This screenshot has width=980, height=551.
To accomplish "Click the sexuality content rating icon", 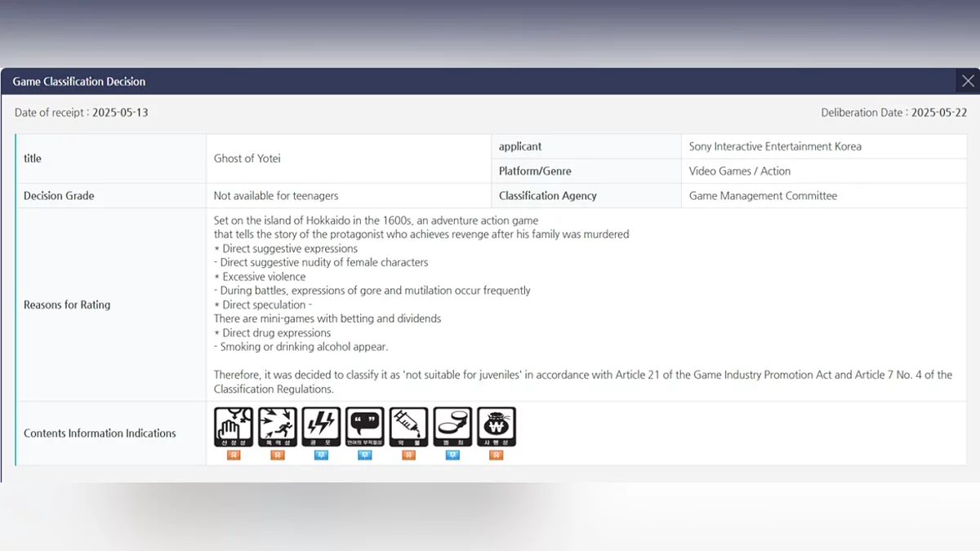I will [234, 427].
